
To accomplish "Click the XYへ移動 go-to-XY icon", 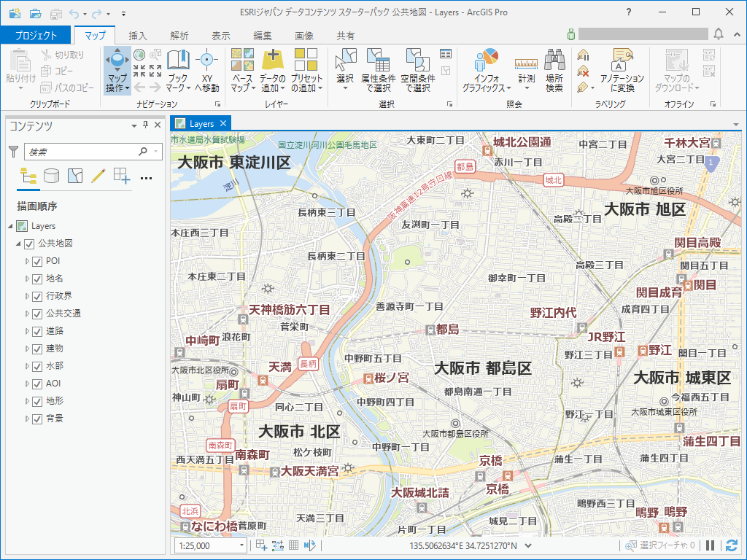I will [206, 61].
